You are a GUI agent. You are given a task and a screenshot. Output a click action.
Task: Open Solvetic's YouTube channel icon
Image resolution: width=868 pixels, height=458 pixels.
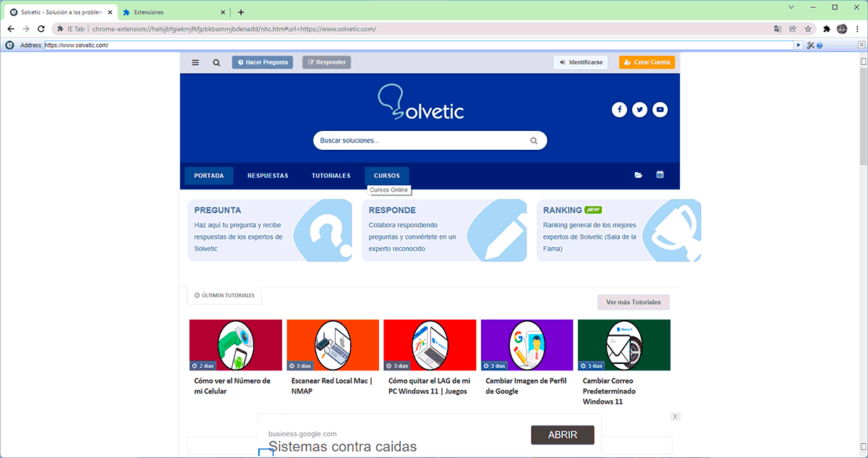pos(660,110)
